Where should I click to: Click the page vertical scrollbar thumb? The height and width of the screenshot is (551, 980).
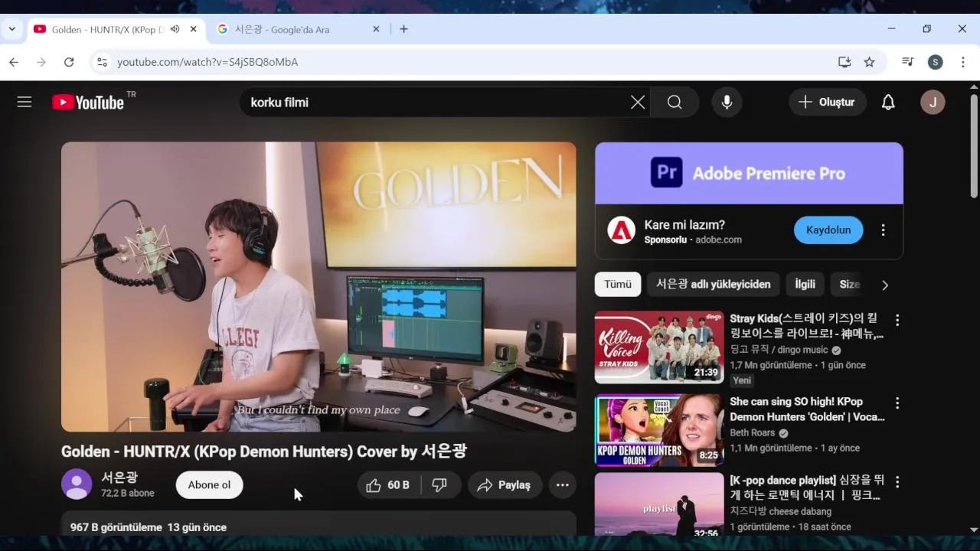coord(973,145)
